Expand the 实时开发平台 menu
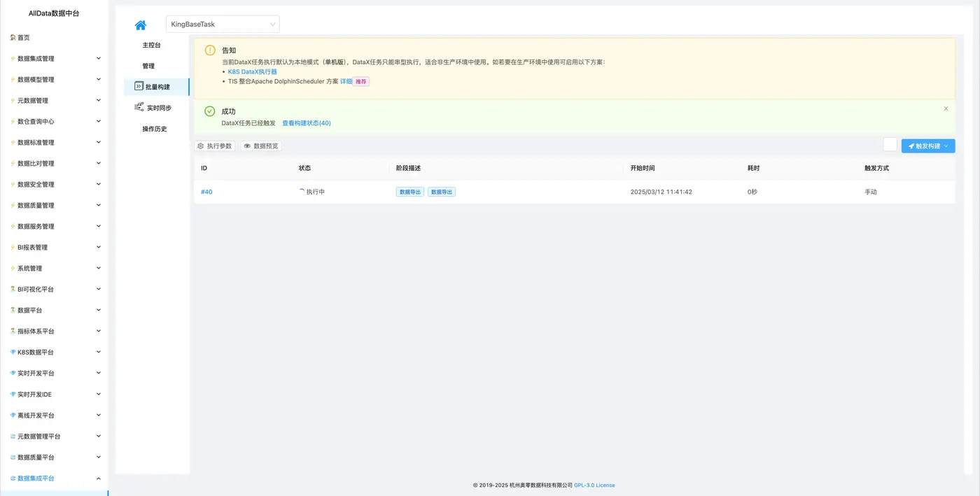980x496 pixels. 99,373
